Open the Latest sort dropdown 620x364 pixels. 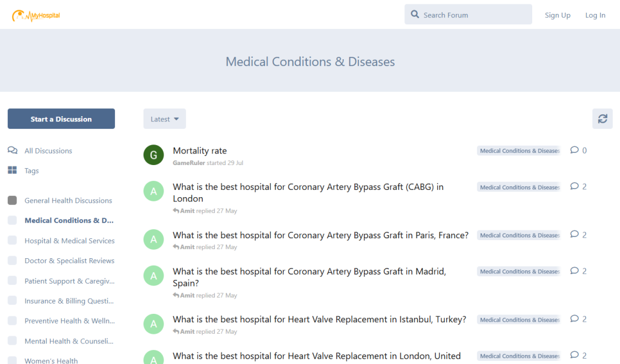(164, 119)
